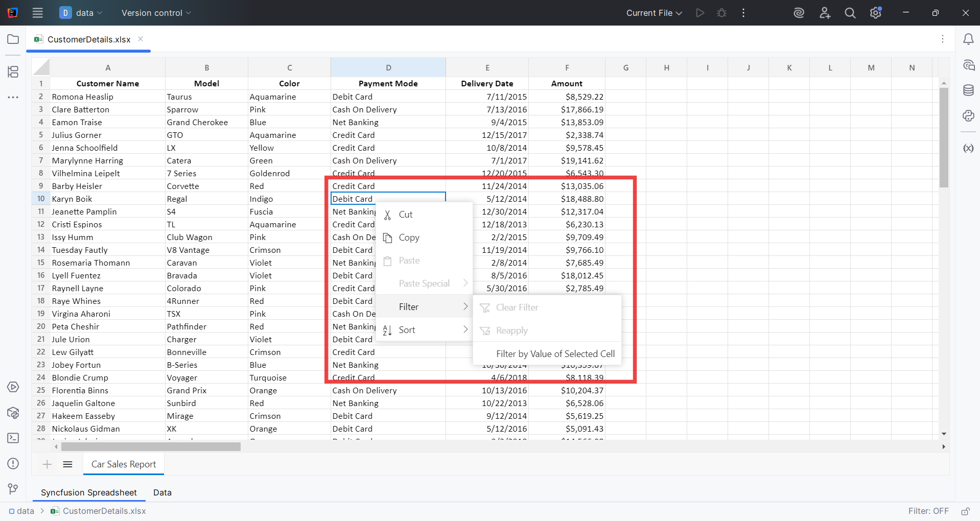
Task: Open the Database tool window
Action: pos(969,90)
